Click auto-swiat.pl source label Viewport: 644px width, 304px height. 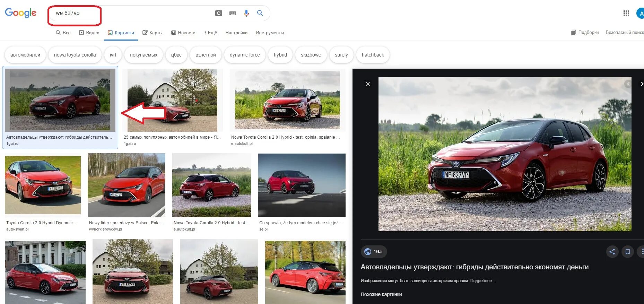tap(17, 229)
